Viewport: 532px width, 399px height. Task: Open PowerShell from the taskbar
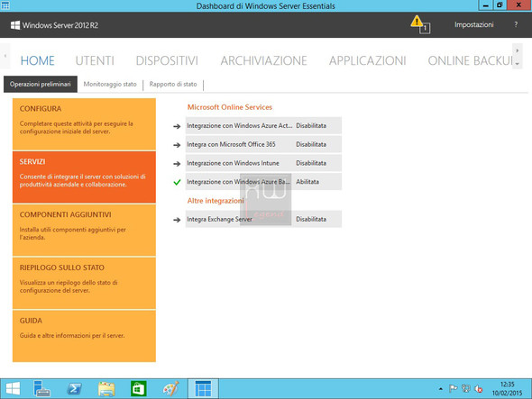[74, 388]
